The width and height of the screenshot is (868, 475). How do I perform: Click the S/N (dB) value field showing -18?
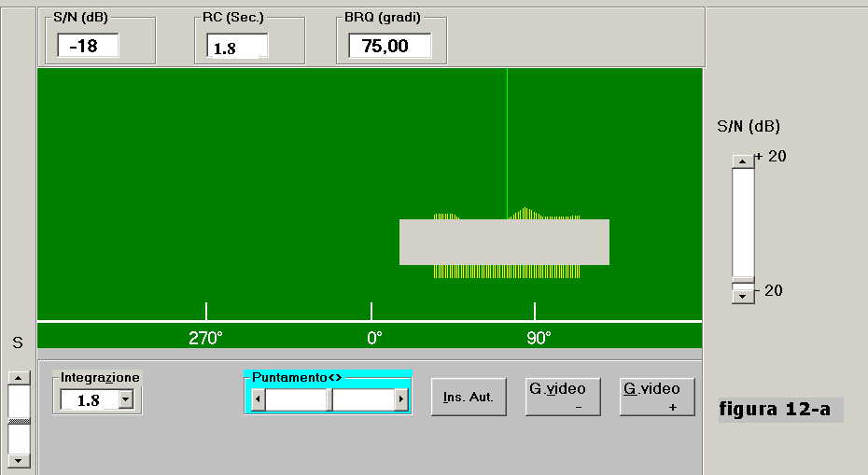(88, 46)
